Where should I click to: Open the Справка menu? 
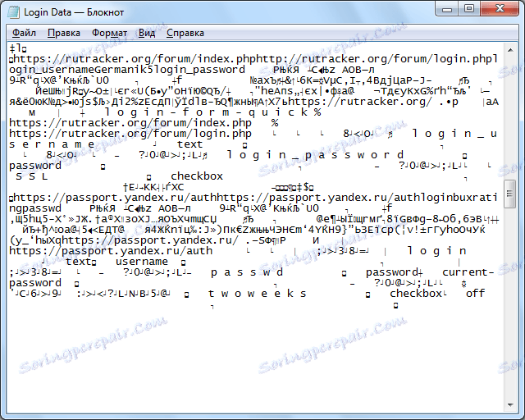click(185, 33)
